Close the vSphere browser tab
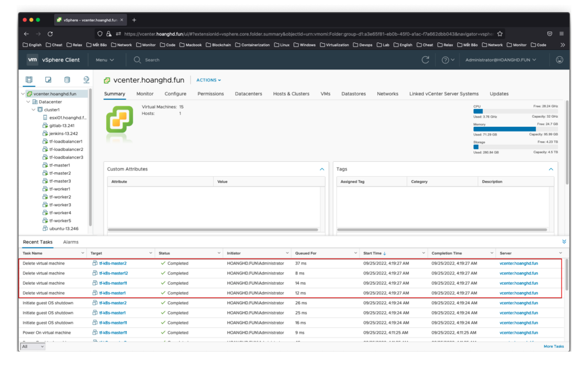588x376 pixels. click(x=122, y=20)
